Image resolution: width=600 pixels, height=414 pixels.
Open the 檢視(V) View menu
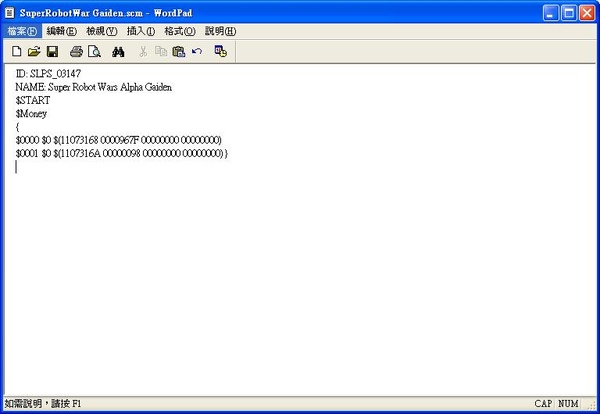[102, 31]
